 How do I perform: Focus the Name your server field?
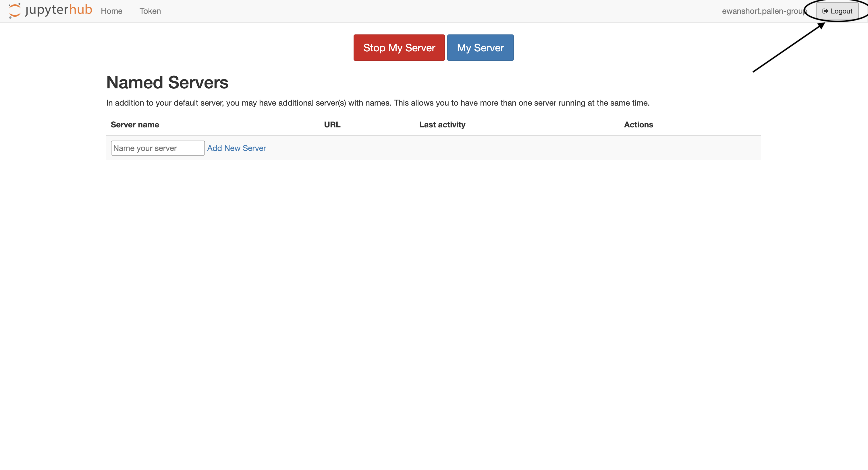pos(157,148)
